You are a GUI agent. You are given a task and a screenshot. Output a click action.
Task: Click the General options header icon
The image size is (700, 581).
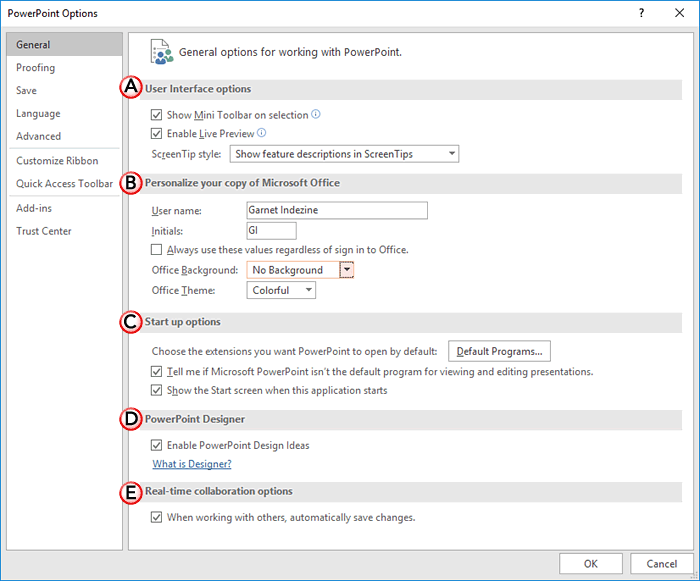[x=160, y=51]
